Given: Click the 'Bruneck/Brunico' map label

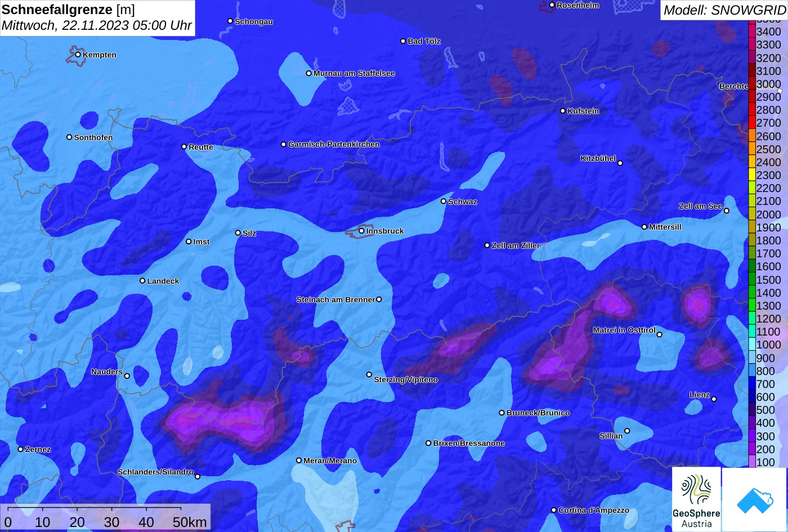Looking at the screenshot, I should coord(538,413).
